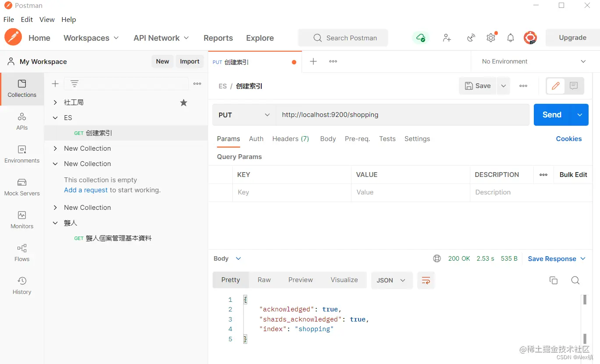Screen dimensions: 600x364
Task: Click the Upgrade button
Action: 572,38
